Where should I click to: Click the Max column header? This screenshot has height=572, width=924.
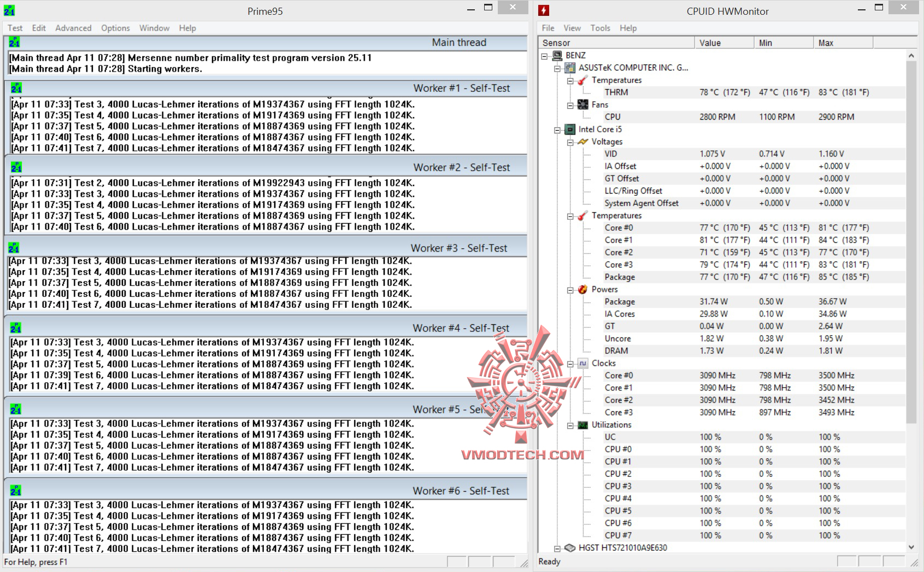tap(844, 43)
